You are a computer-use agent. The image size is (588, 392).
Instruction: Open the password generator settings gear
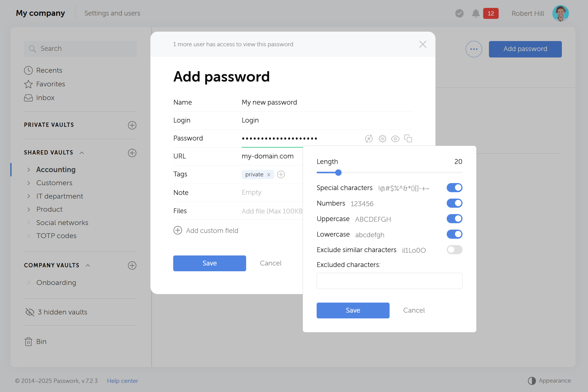(382, 138)
